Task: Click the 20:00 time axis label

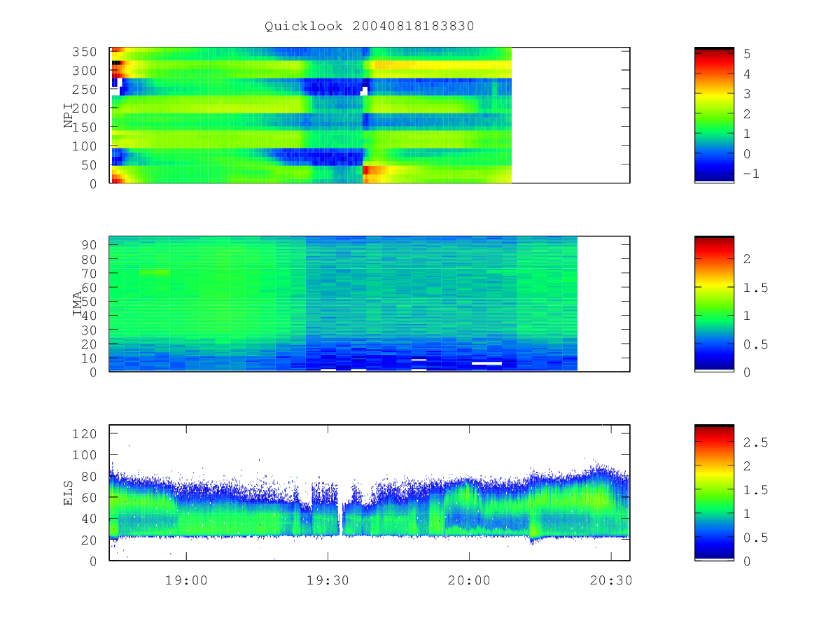Action: click(469, 580)
